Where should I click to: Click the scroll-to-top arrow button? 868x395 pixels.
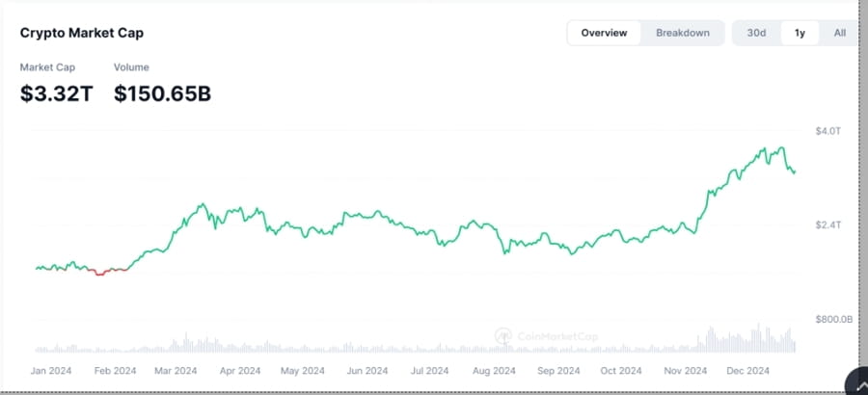click(x=855, y=383)
